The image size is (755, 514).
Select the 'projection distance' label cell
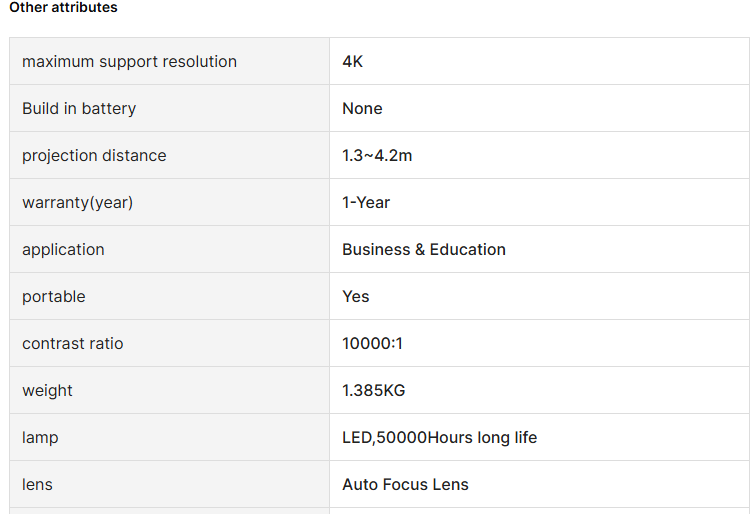click(94, 156)
